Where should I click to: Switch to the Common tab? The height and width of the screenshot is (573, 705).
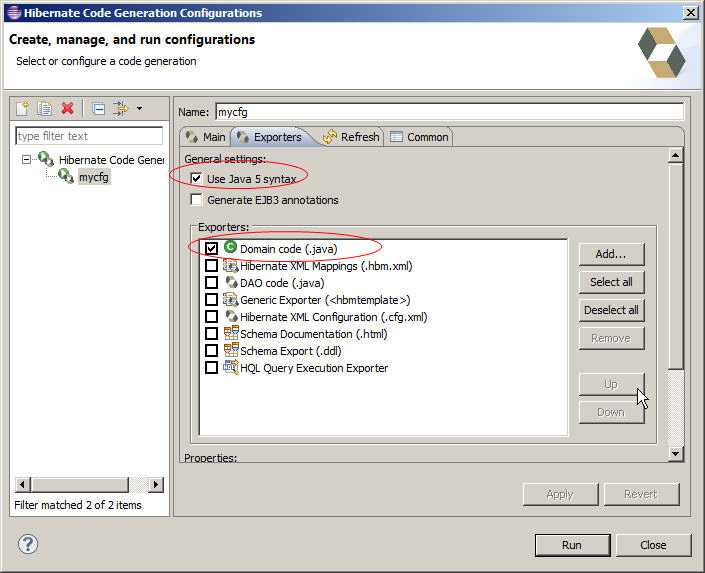(419, 137)
